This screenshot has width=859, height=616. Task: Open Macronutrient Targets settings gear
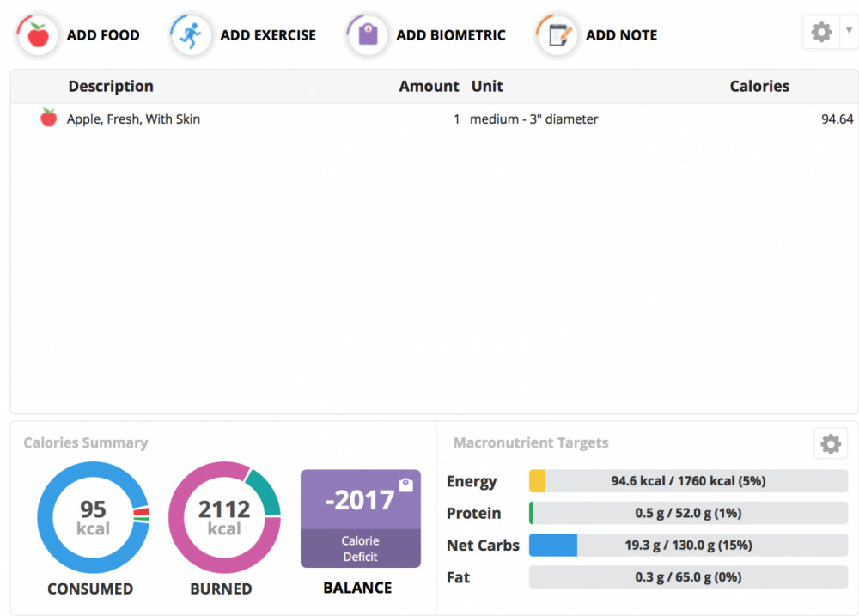point(830,444)
